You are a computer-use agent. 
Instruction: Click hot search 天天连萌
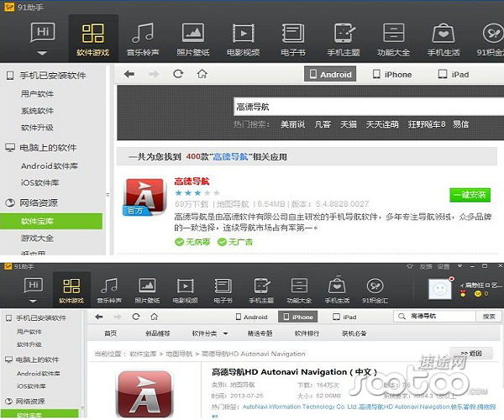point(382,124)
